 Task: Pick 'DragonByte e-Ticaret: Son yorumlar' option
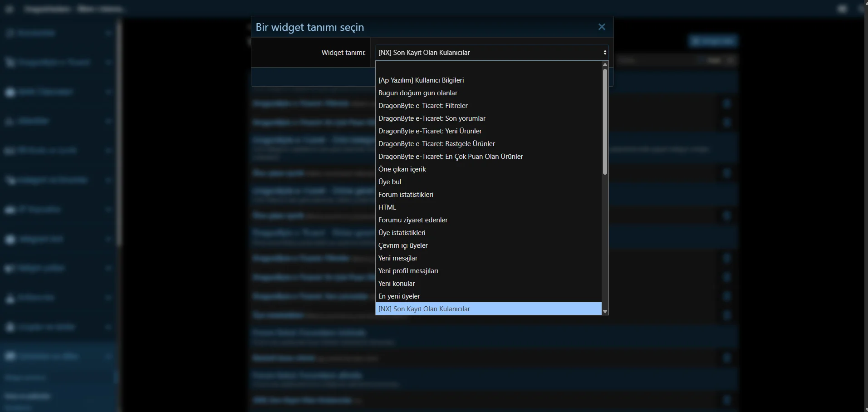click(432, 118)
